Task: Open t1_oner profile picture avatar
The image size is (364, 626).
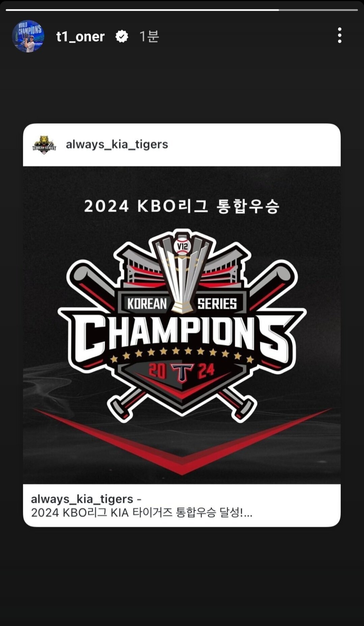Action: pyautogui.click(x=28, y=36)
